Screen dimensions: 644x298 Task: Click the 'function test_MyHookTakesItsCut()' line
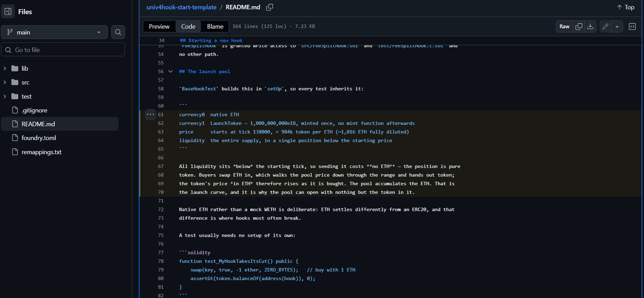[238, 261]
